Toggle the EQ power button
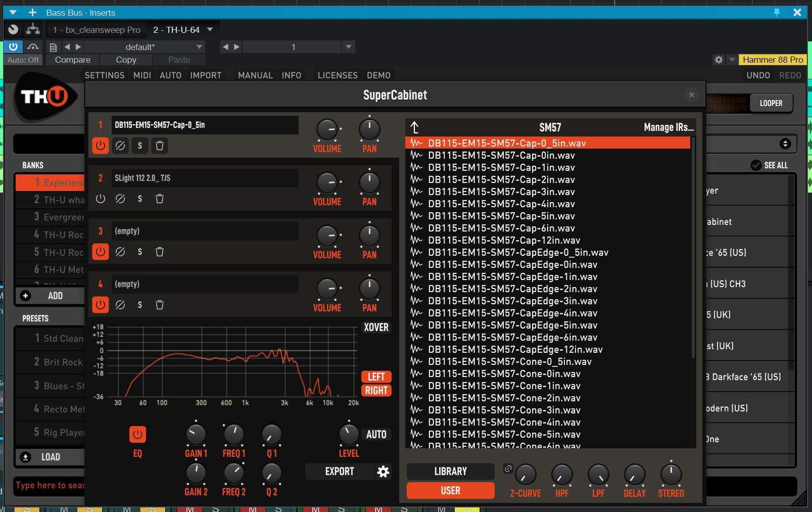 137,435
